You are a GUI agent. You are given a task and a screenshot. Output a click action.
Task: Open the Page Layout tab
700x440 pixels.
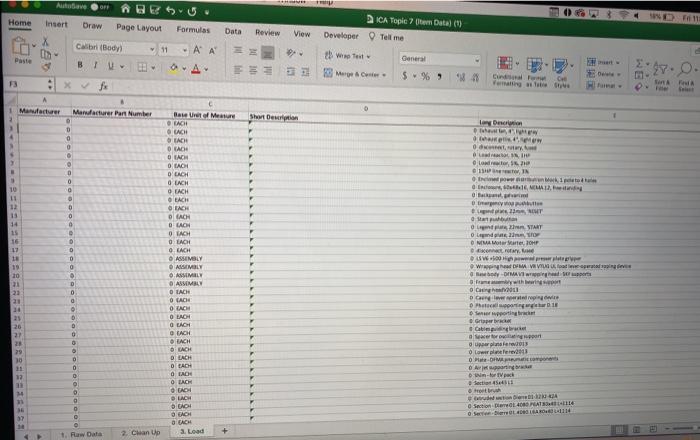tap(139, 28)
